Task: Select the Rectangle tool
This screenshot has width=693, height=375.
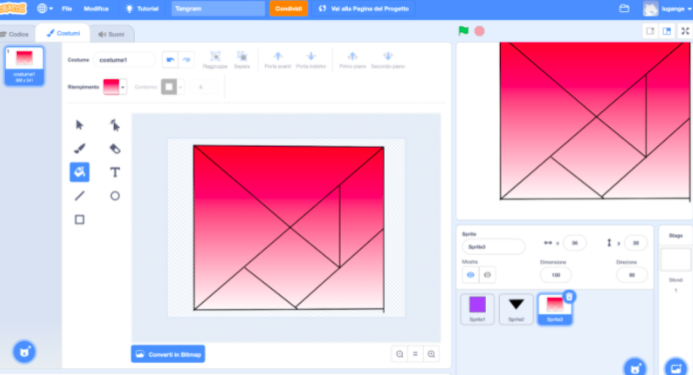Action: [x=80, y=219]
